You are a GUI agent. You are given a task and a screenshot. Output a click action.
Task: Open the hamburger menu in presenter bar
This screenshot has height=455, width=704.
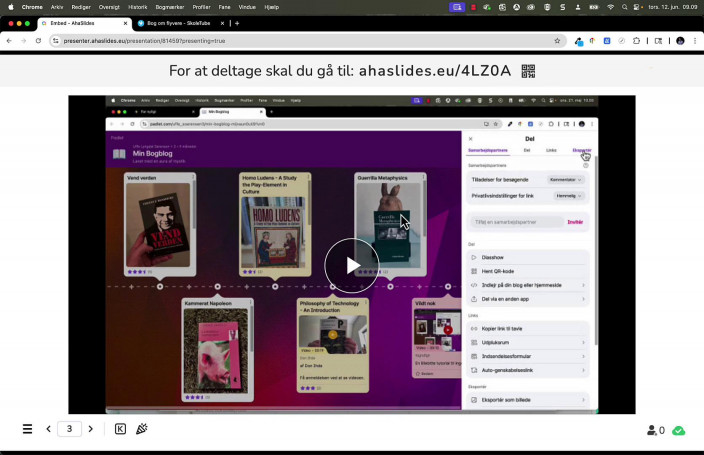pos(27,429)
